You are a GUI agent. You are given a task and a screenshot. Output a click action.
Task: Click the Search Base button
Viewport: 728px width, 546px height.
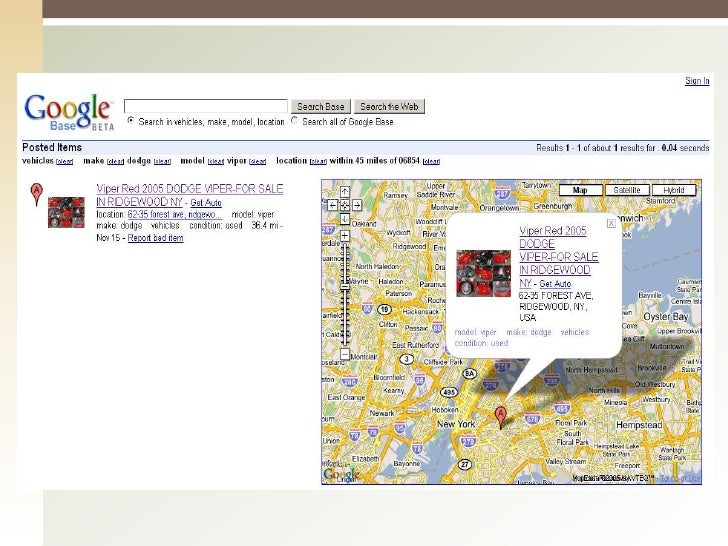pyautogui.click(x=321, y=107)
